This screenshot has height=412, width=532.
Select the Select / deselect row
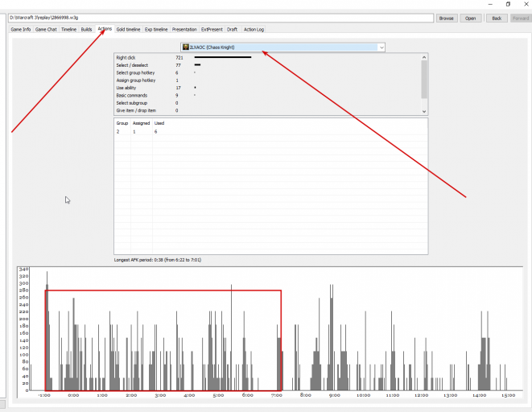pyautogui.click(x=267, y=65)
